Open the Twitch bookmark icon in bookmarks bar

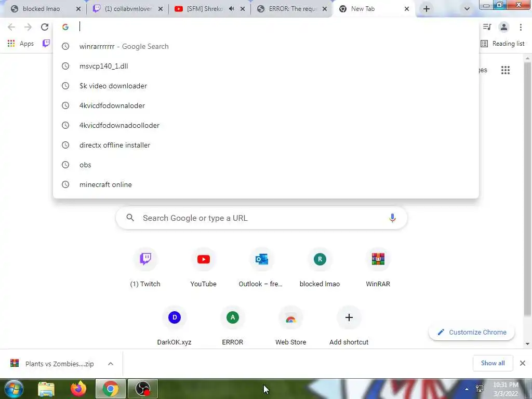pos(46,43)
